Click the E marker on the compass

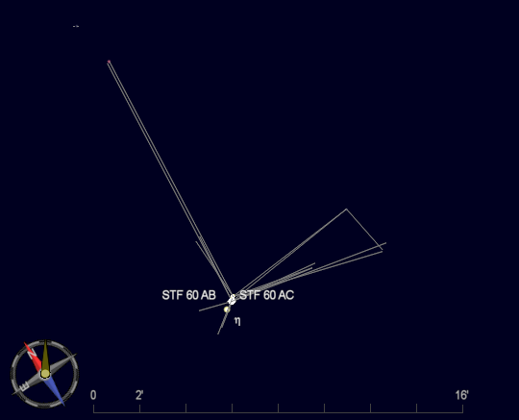[24, 386]
